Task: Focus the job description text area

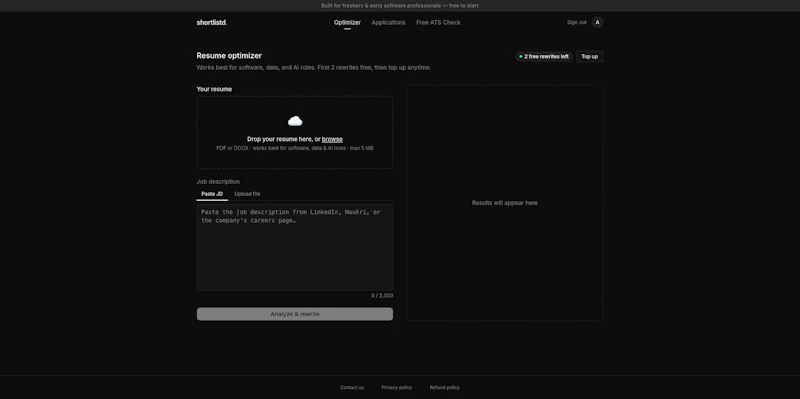Action: pyautogui.click(x=295, y=247)
